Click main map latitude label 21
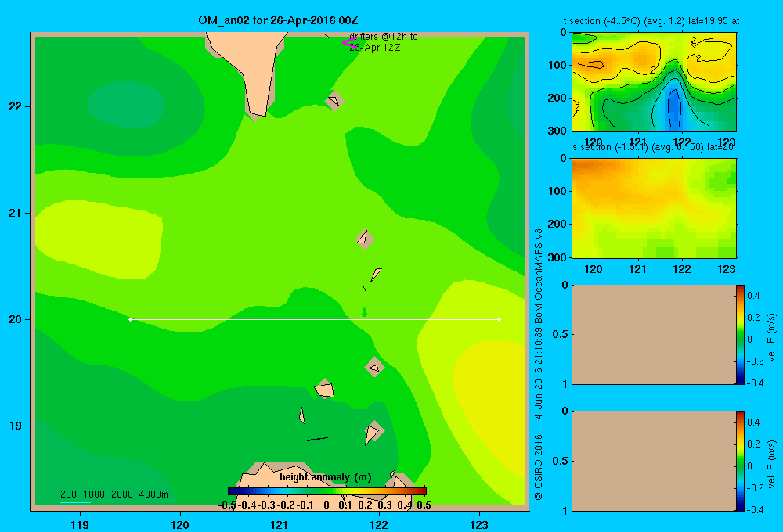Image resolution: width=783 pixels, height=532 pixels. click(x=16, y=213)
